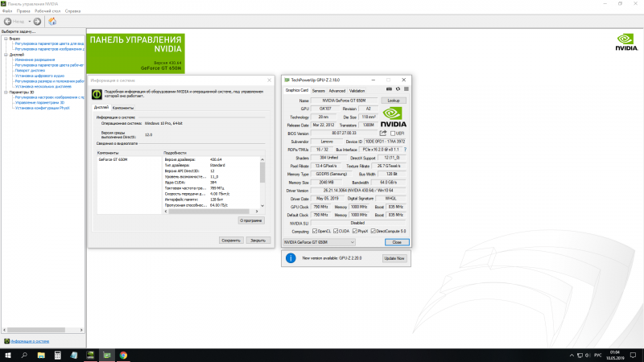Click the Home icon in NVIDIA toolbar
The image size is (644, 362).
tap(52, 21)
